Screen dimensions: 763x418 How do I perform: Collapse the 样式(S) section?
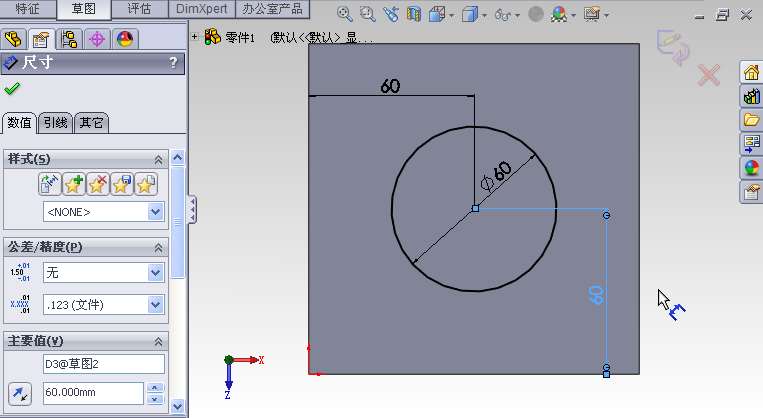pyautogui.click(x=157, y=160)
